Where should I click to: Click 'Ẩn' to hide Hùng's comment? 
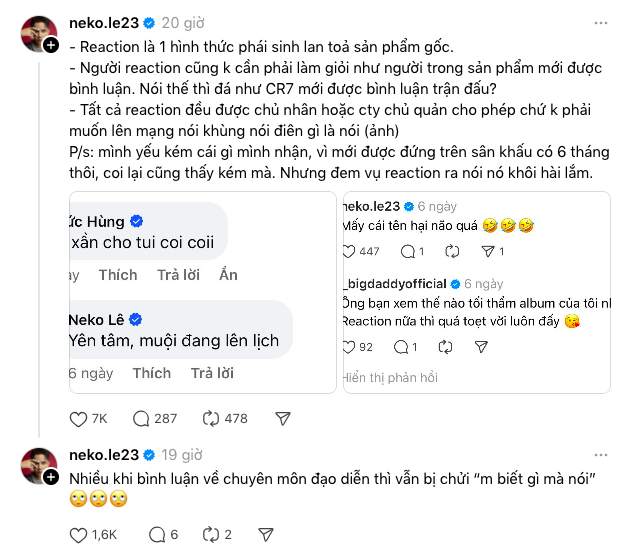[229, 275]
